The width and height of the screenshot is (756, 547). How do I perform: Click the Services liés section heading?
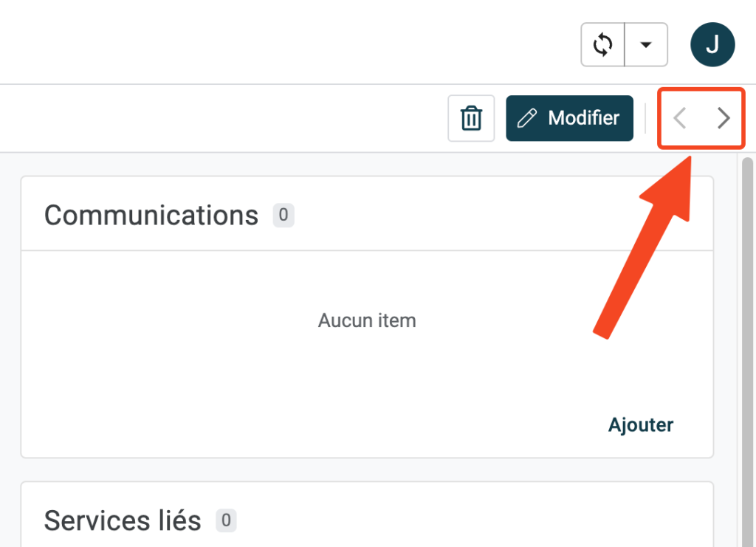click(123, 520)
